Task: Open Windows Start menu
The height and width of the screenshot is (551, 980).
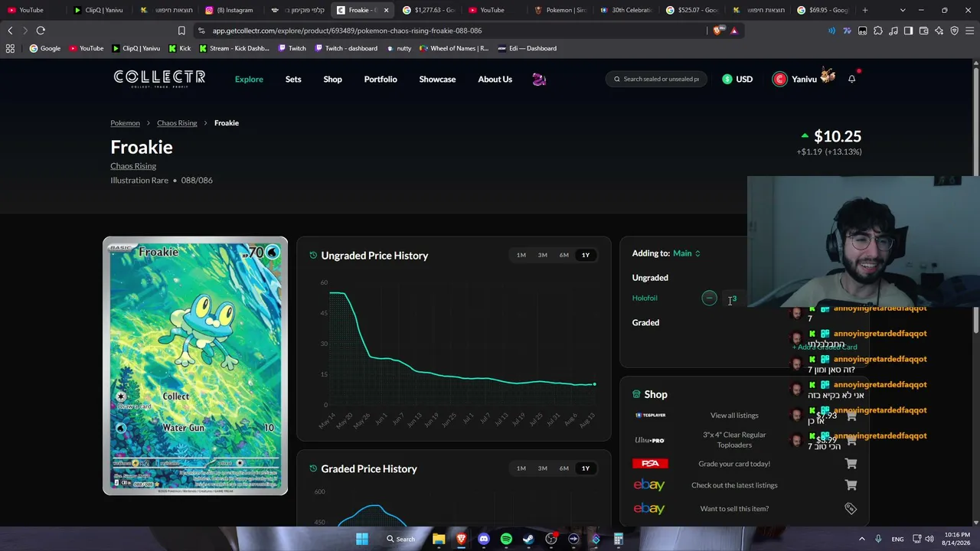Action: point(362,539)
